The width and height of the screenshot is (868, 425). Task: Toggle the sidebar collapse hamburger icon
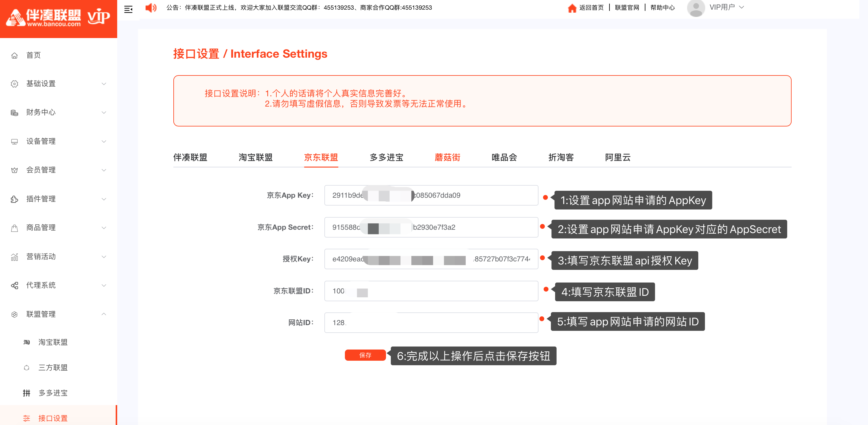pos(128,9)
